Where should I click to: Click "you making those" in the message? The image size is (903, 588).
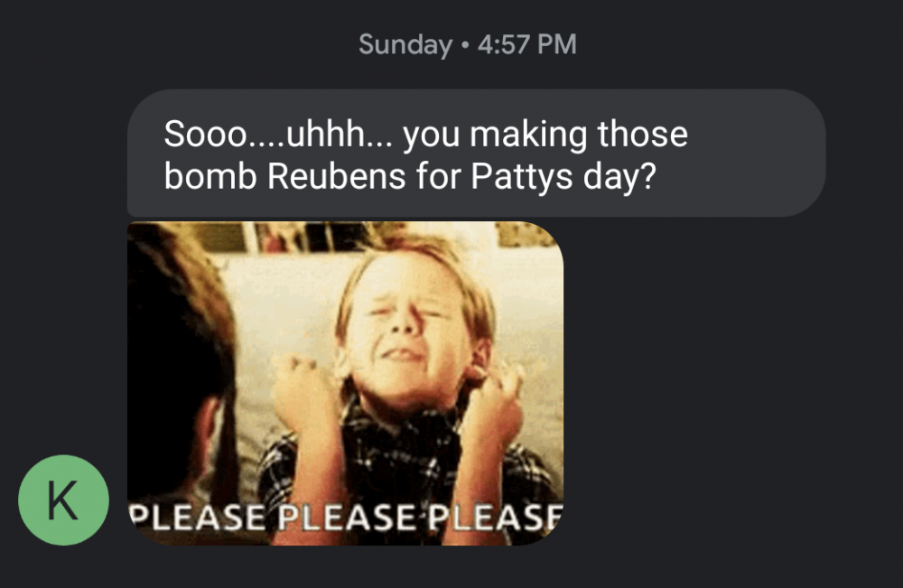point(545,135)
